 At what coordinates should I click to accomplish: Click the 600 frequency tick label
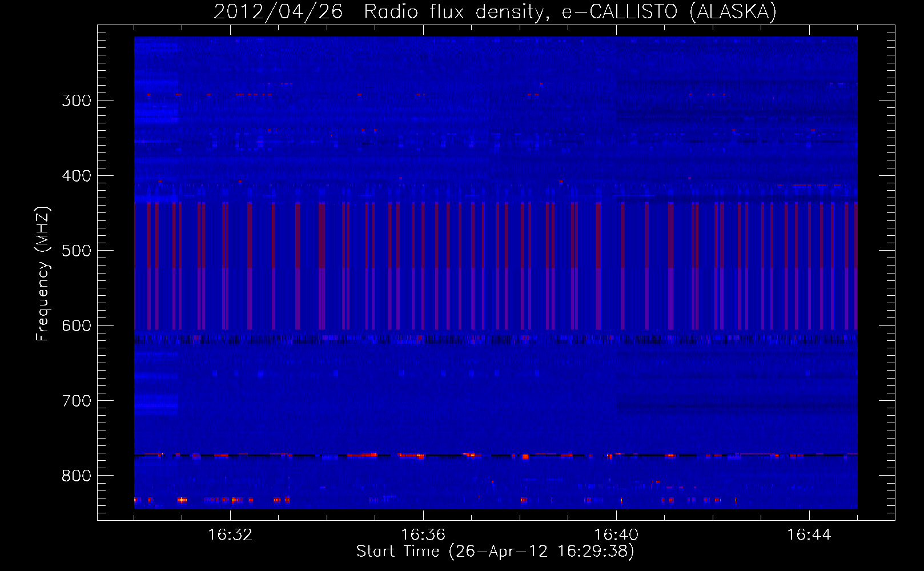click(77, 326)
